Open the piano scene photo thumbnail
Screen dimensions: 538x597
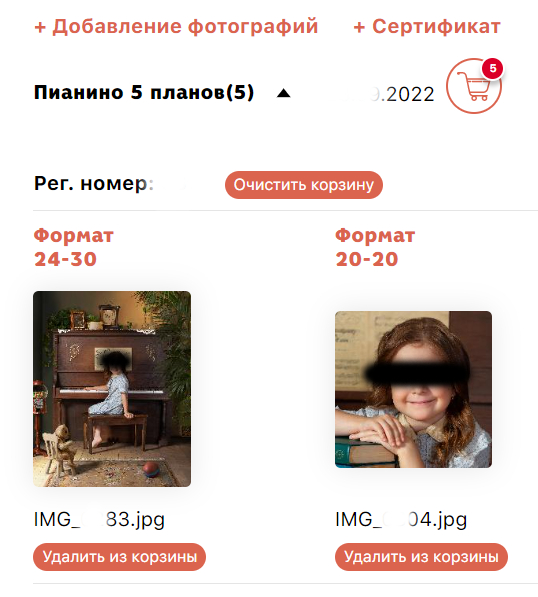(x=112, y=389)
